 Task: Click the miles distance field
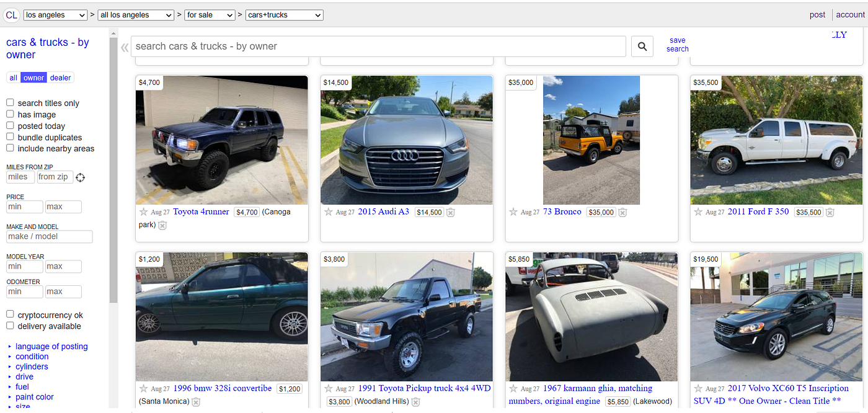pos(20,177)
